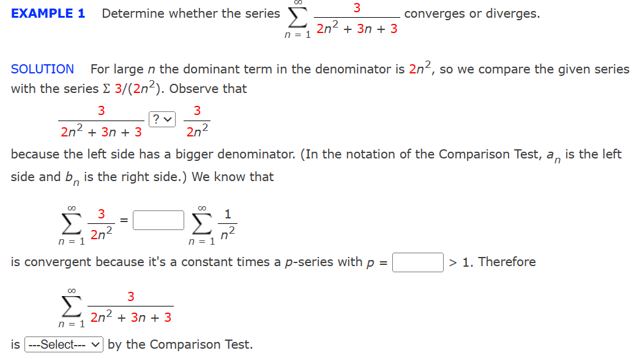Click the question mark symbol in the selector
634x364 pixels.
click(157, 119)
